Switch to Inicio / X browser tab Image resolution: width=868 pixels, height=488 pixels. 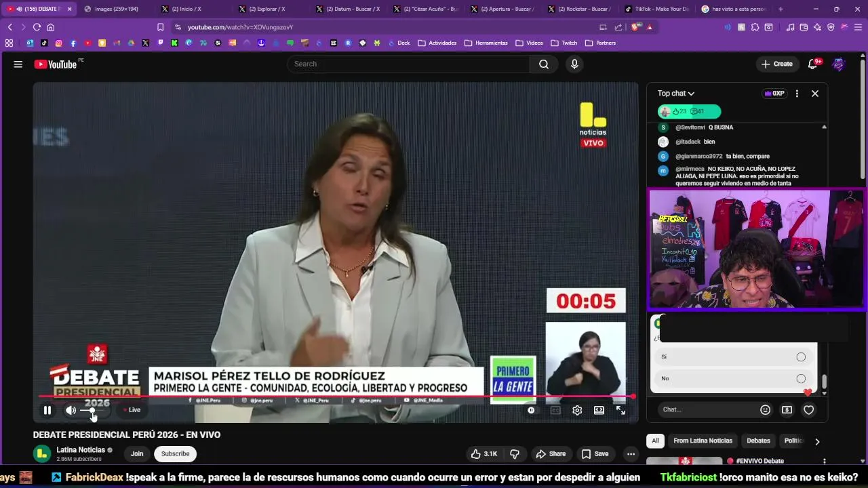click(x=190, y=9)
